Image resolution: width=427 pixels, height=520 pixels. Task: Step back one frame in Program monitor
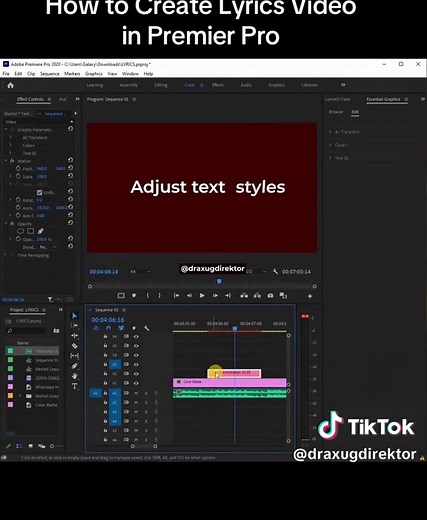[x=189, y=295]
